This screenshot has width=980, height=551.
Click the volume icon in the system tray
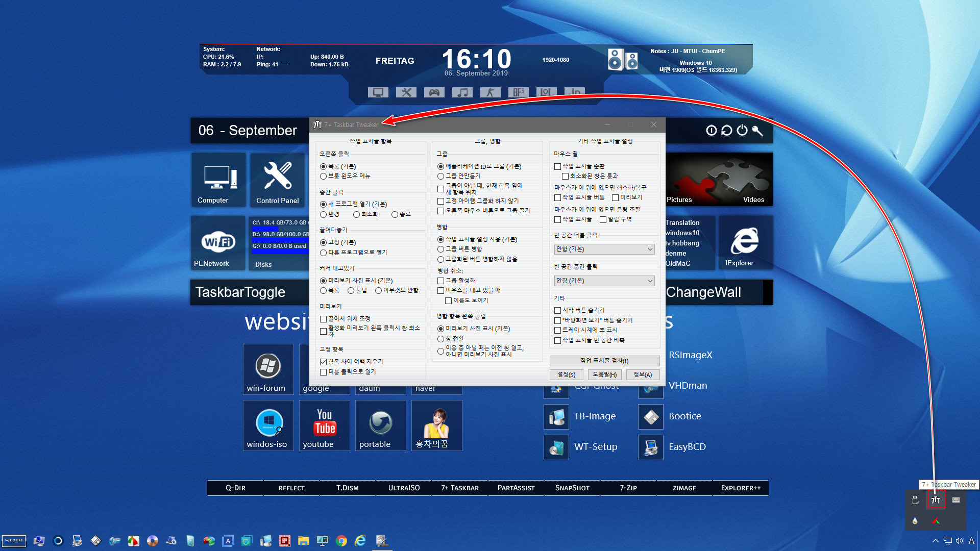coord(960,541)
